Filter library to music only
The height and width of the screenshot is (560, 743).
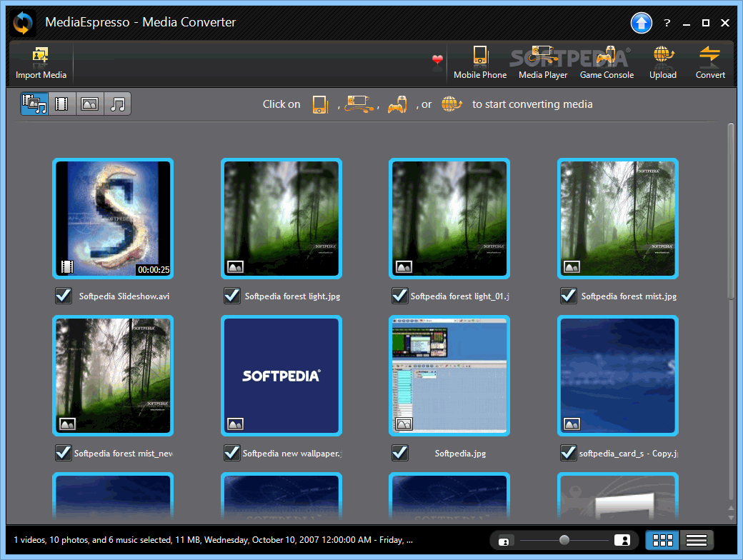tap(117, 104)
